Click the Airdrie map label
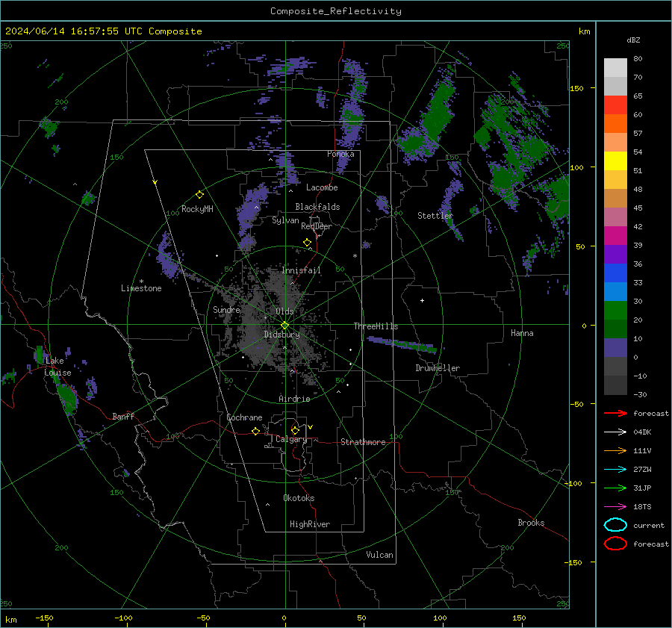 [294, 399]
